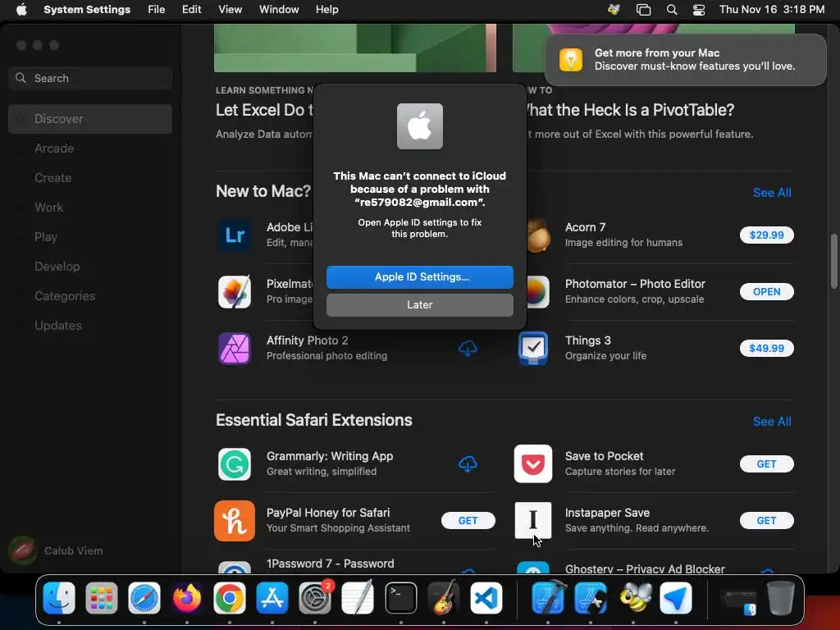Switch to App Store in the Dock
Image resolution: width=840 pixels, height=630 pixels.
(272, 598)
